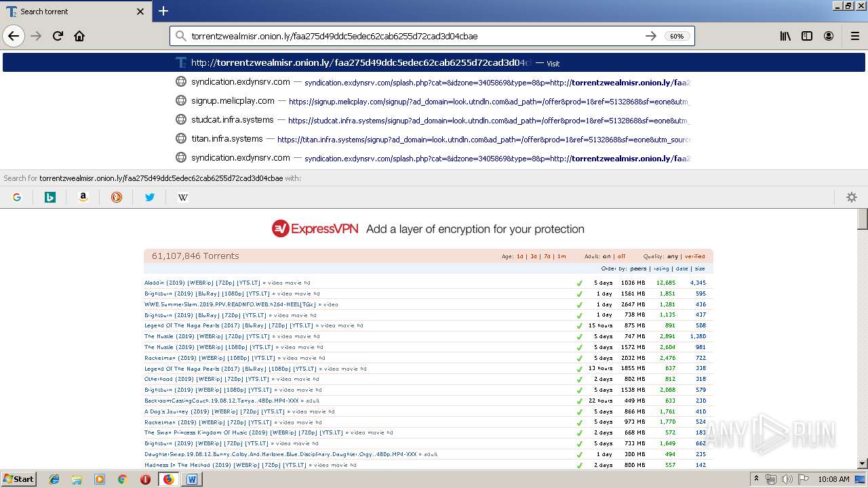The width and height of the screenshot is (868, 488).
Task: Open the Library bookmarks icon
Action: (785, 36)
